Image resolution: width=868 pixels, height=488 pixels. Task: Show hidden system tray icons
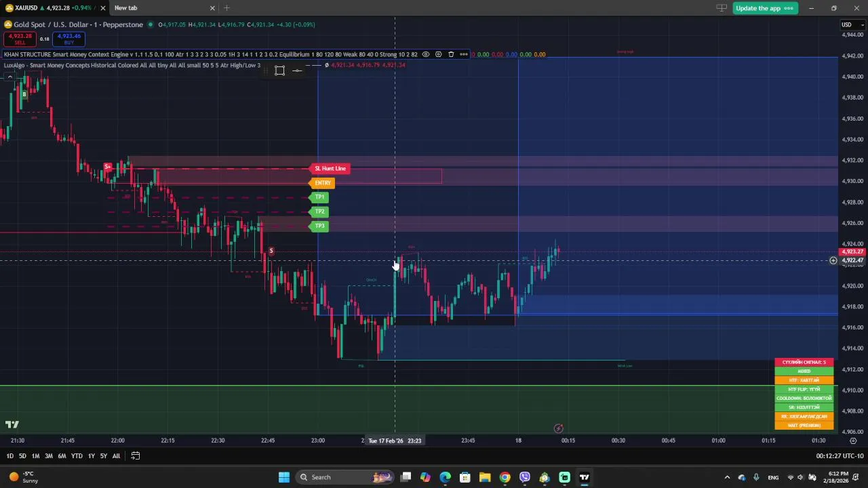click(x=727, y=477)
